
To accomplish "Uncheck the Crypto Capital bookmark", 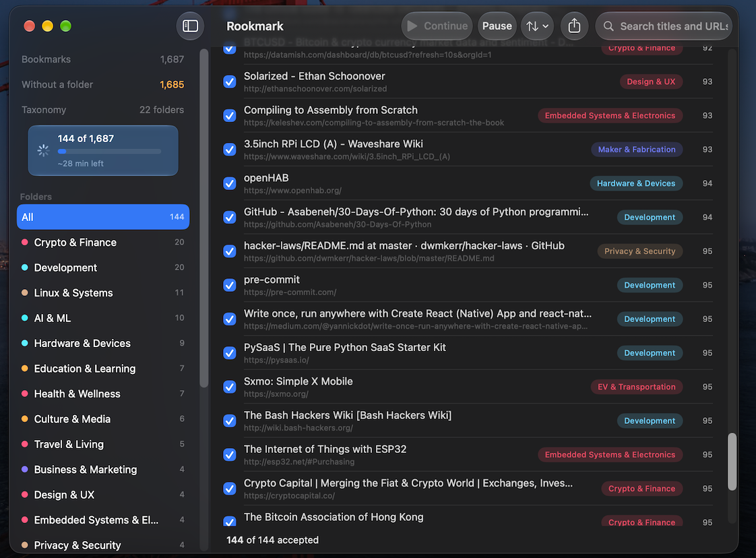I will [x=230, y=489].
